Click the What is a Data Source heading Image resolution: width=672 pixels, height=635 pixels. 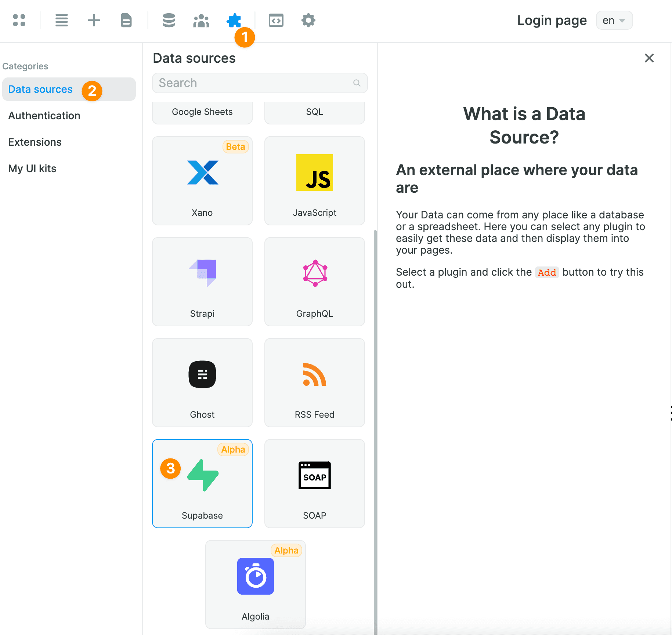point(524,126)
